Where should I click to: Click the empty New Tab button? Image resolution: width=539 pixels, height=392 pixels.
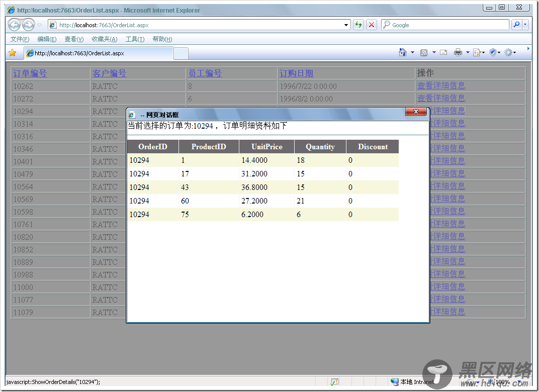[181, 54]
